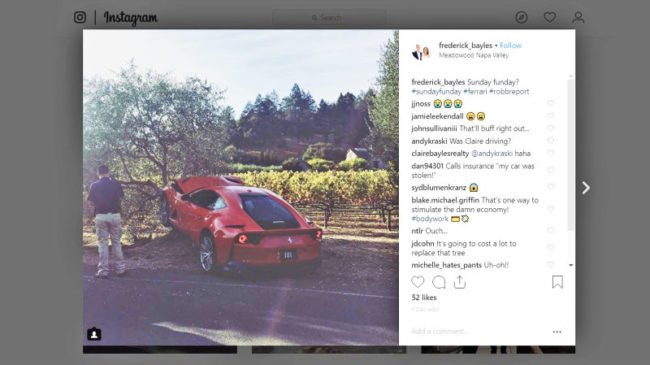Click the Instagram camera logo icon
This screenshot has height=365, width=650.
[80, 17]
